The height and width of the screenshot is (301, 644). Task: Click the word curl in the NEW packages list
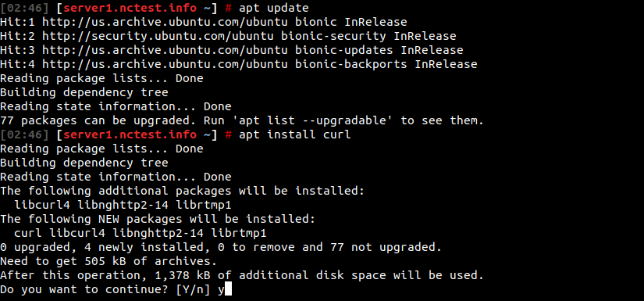pyautogui.click(x=28, y=233)
